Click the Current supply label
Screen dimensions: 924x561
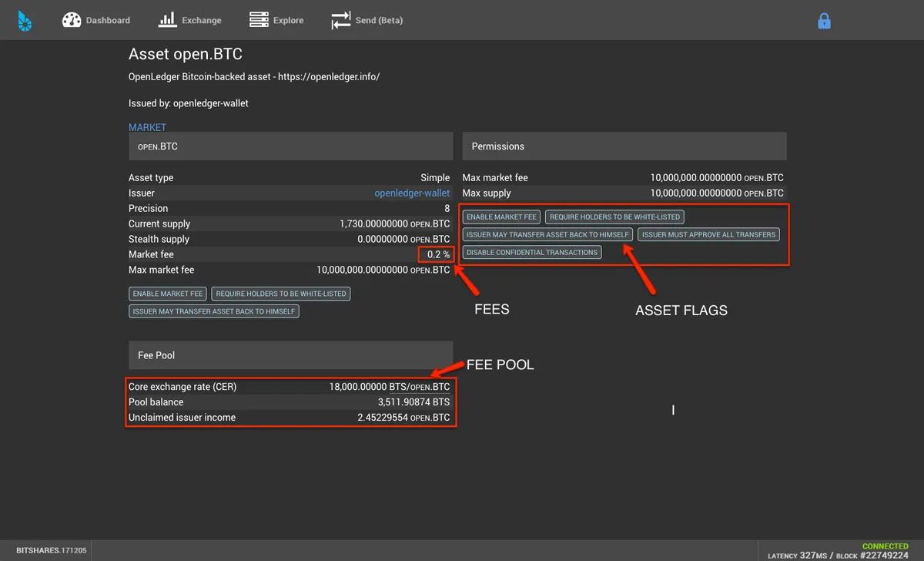pyautogui.click(x=159, y=223)
